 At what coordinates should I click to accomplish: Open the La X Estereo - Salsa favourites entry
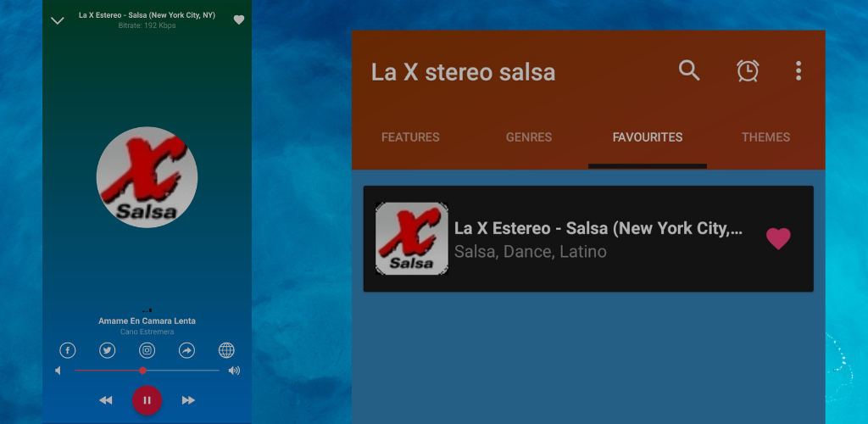coord(588,238)
